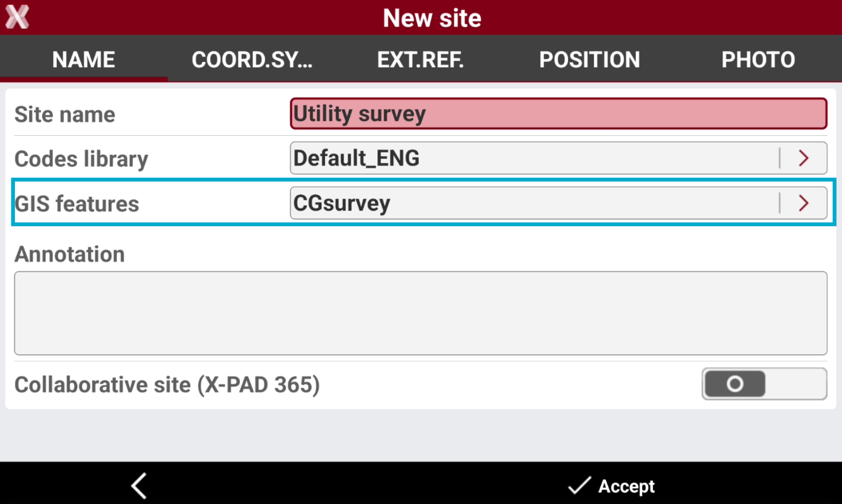Select Default_ENG codes library field
The width and height of the screenshot is (842, 504).
(x=558, y=158)
